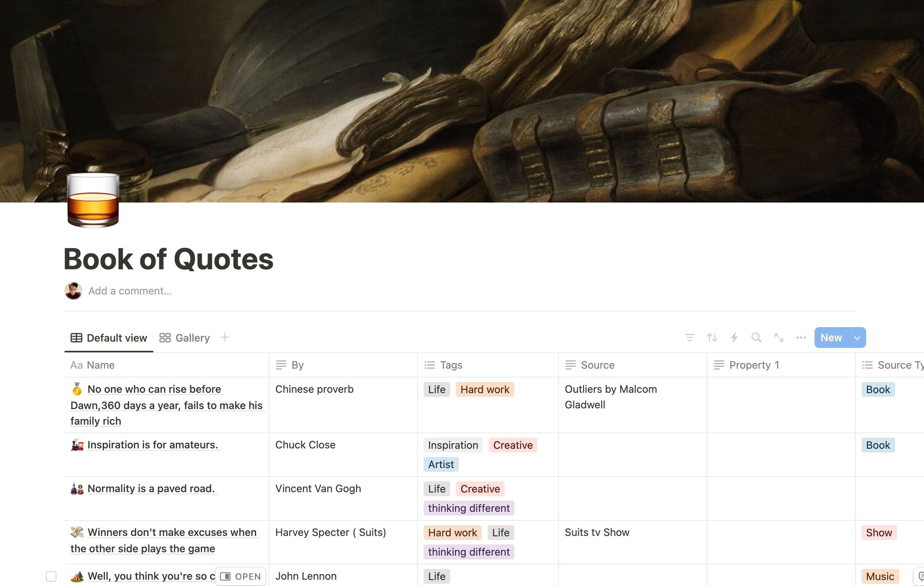Click the tent emoji of John Lennon row
Viewport: 924px width, 586px height.
click(77, 576)
